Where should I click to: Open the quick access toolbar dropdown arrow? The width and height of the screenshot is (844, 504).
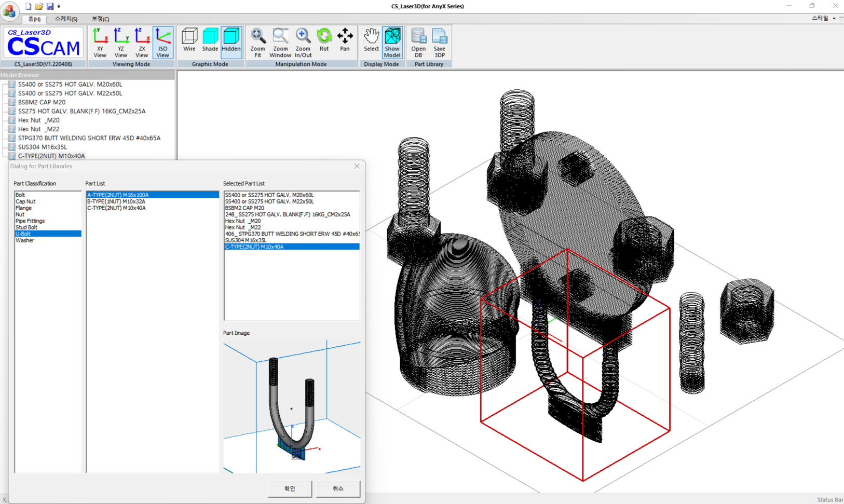coord(59,7)
